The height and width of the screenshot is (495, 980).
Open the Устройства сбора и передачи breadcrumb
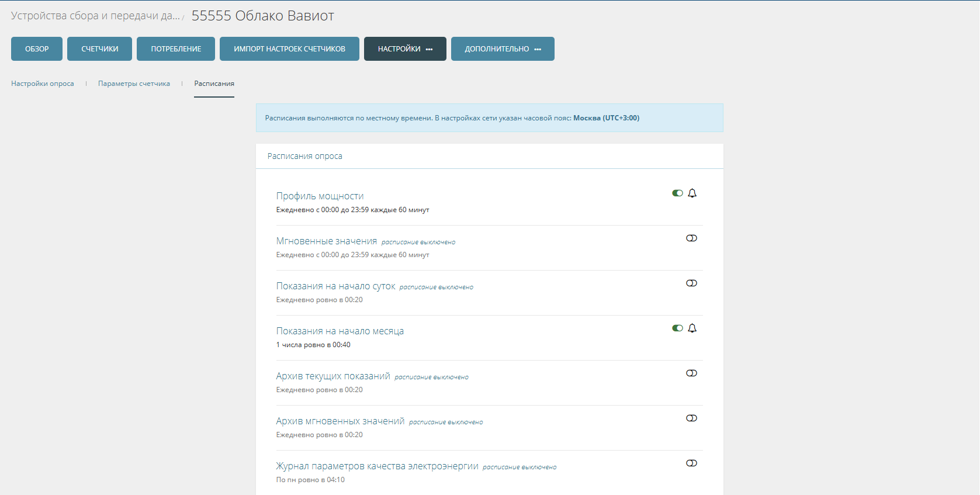95,16
